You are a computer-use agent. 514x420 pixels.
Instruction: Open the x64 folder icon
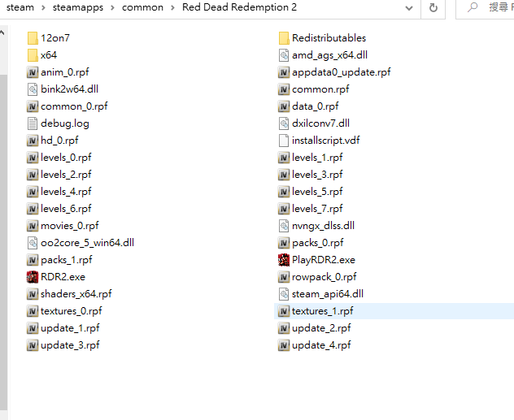coord(33,55)
